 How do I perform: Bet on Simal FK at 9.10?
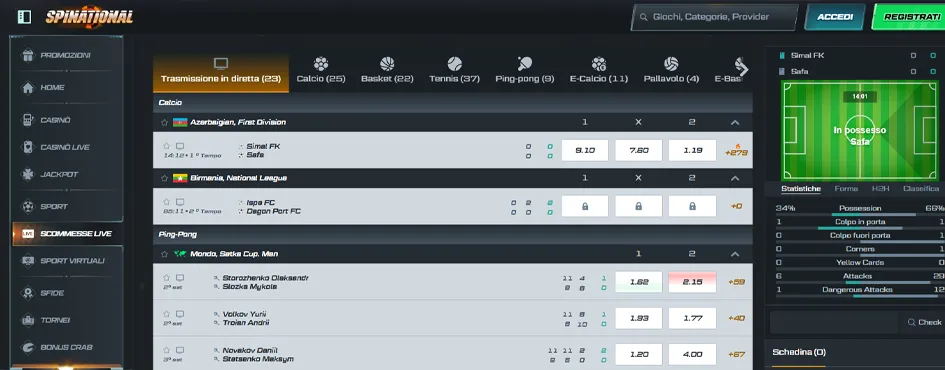coord(585,151)
